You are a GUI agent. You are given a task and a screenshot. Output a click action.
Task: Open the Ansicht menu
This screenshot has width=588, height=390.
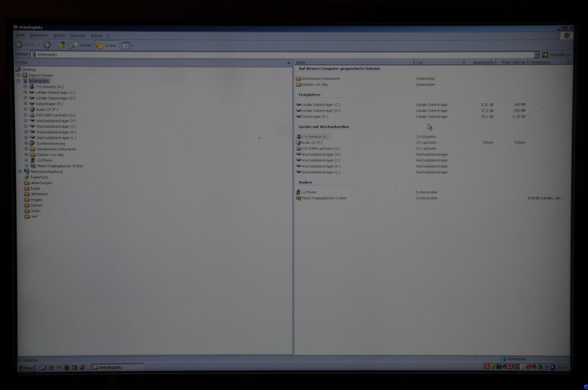coord(59,36)
